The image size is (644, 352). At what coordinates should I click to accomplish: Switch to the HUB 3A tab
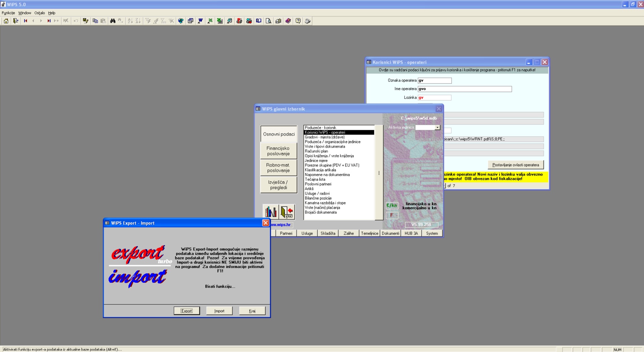click(411, 233)
